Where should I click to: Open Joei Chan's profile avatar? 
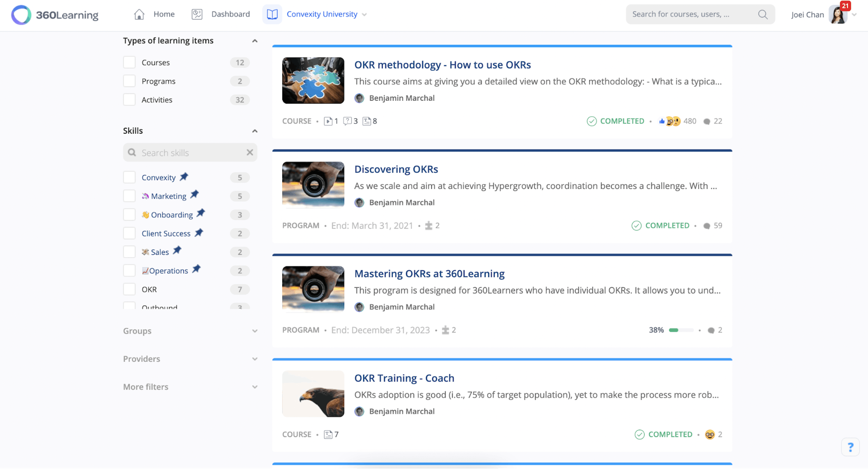click(838, 15)
